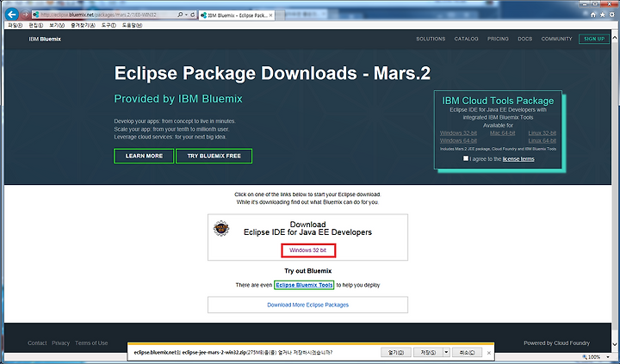The height and width of the screenshot is (364, 620).
Task: Open the Eclipse Bluemix Tools link
Action: [304, 285]
